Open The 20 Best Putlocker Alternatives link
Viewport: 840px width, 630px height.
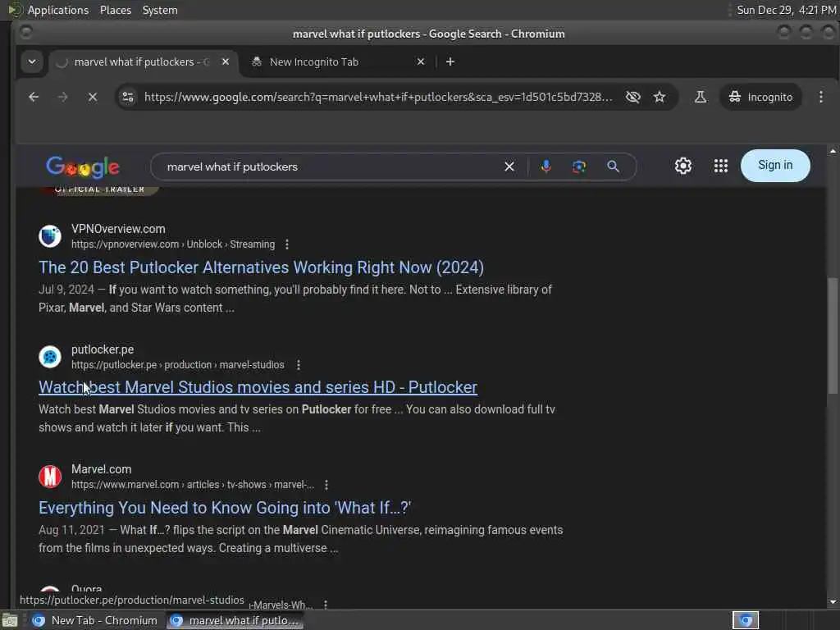tap(261, 267)
